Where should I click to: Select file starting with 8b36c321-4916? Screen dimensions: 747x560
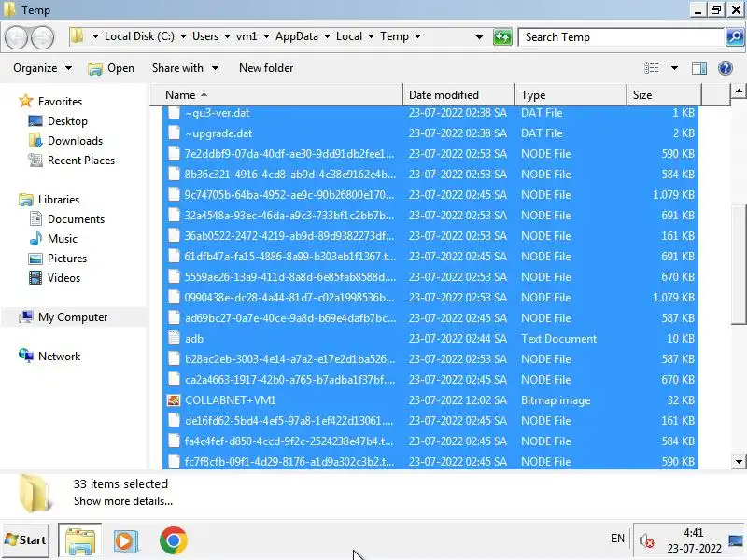coord(290,175)
